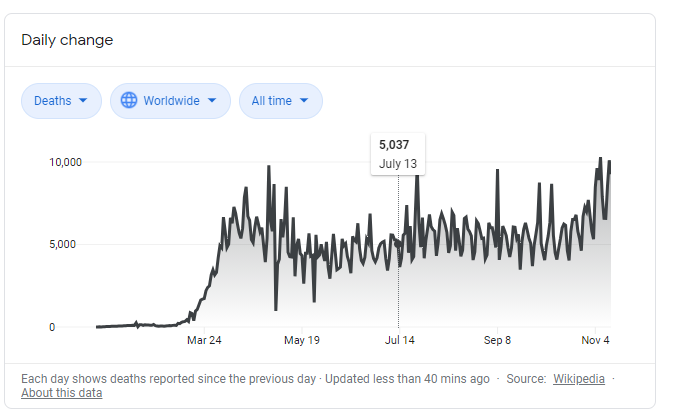The width and height of the screenshot is (674, 417).
Task: Click the dotted July 13 marker line
Action: click(x=398, y=251)
